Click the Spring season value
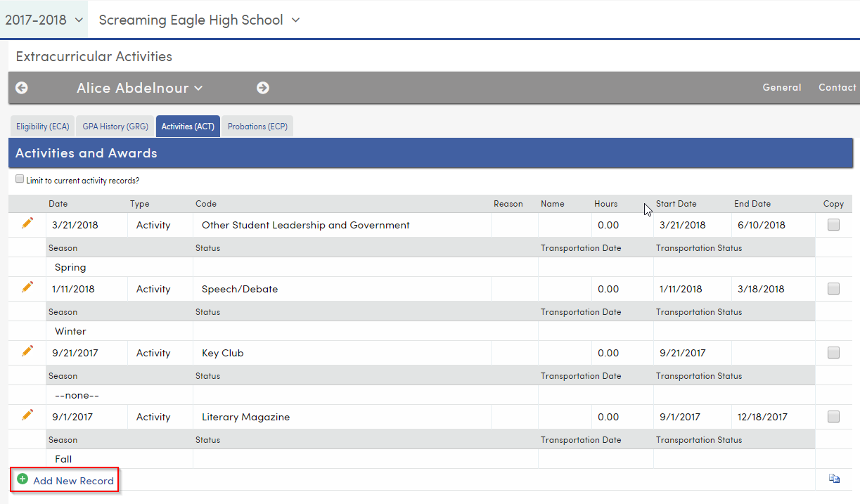Viewport: 860px width, 504px height. click(70, 267)
